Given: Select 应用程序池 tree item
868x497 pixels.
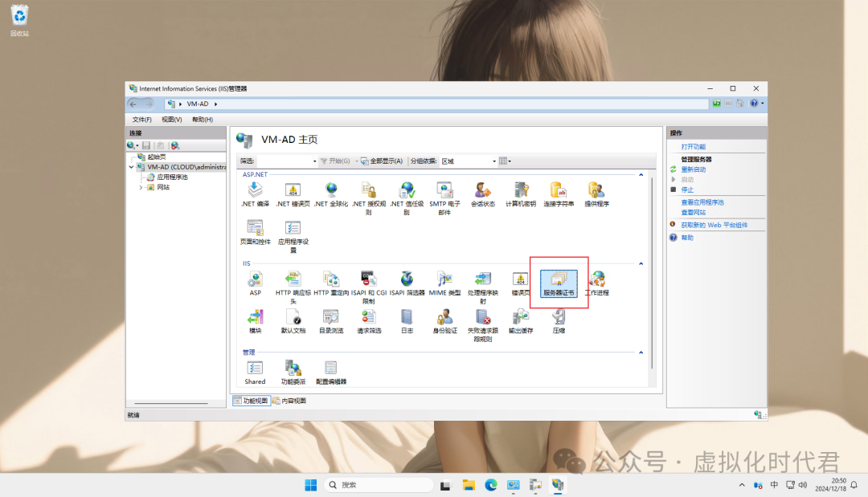Looking at the screenshot, I should (x=172, y=177).
